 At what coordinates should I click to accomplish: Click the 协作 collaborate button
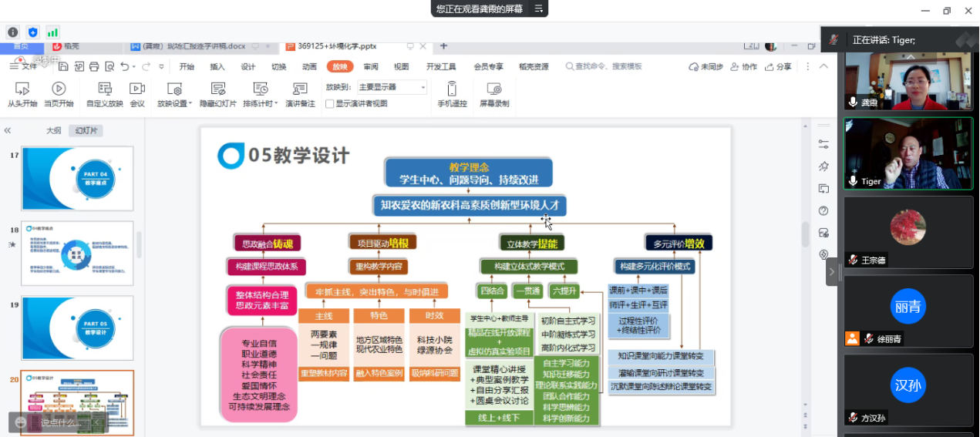[x=743, y=67]
